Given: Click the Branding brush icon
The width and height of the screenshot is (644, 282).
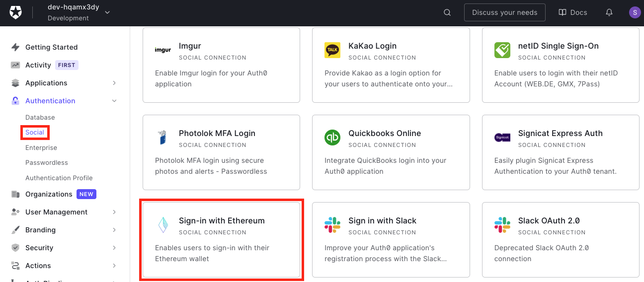Looking at the screenshot, I should tap(15, 230).
